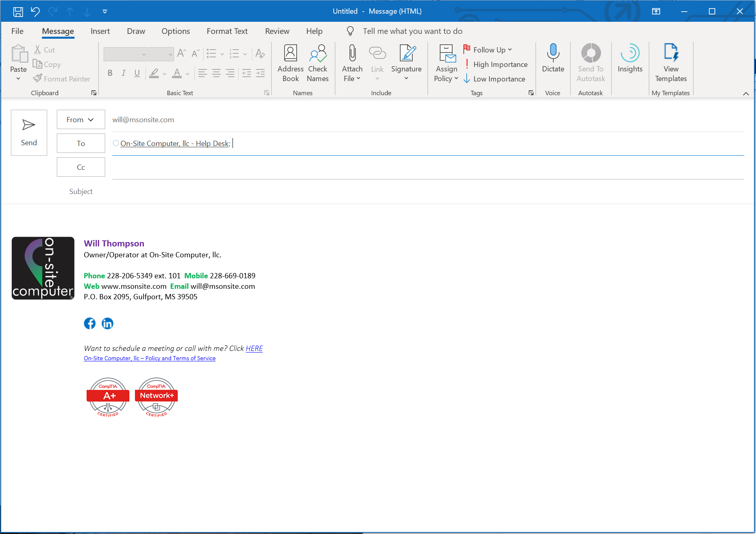Image resolution: width=756 pixels, height=534 pixels.
Task: Expand the Follow Up menu
Action: (x=488, y=50)
